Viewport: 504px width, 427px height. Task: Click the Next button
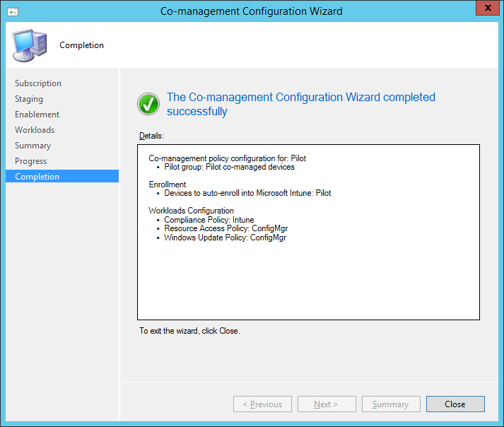click(x=327, y=404)
